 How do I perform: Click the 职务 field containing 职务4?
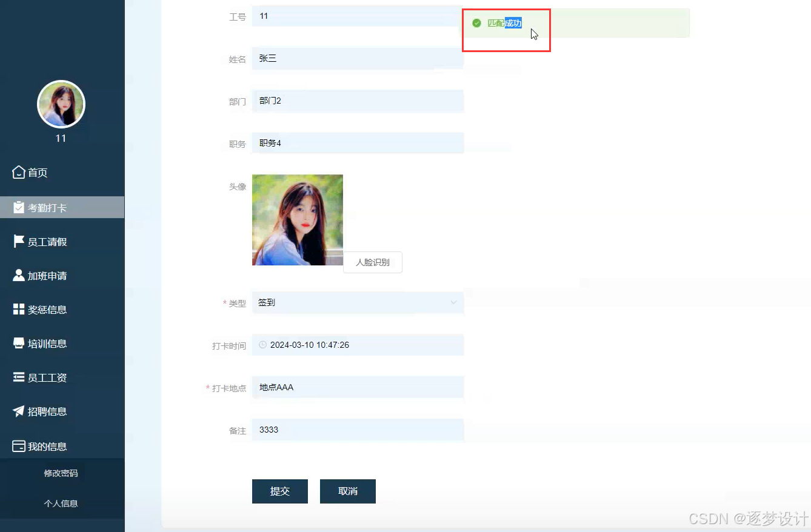point(358,143)
